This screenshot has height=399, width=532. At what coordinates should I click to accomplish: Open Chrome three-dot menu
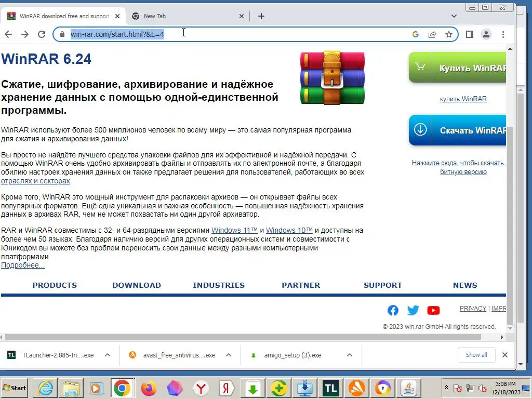coord(503,34)
